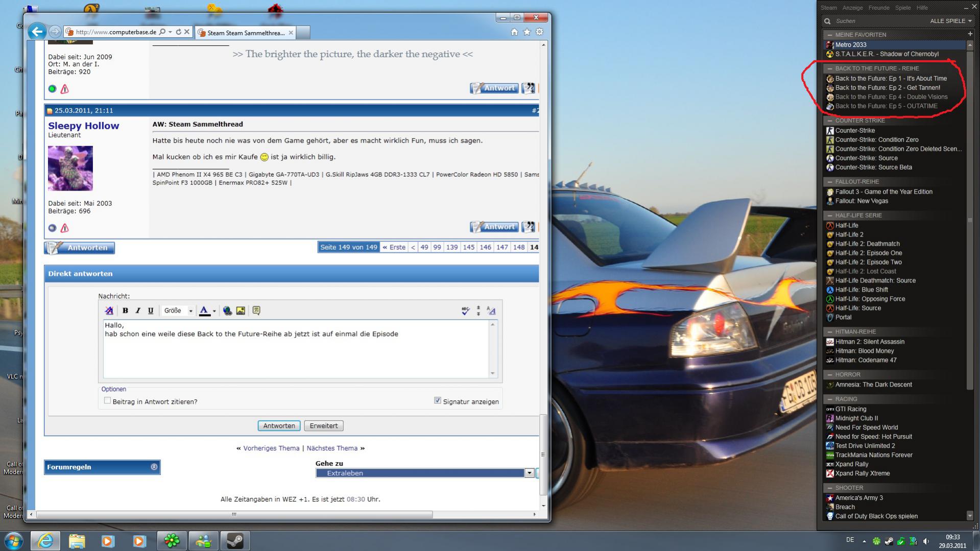
Task: Open ALLE SPIELE filter dropdown
Action: [x=951, y=21]
